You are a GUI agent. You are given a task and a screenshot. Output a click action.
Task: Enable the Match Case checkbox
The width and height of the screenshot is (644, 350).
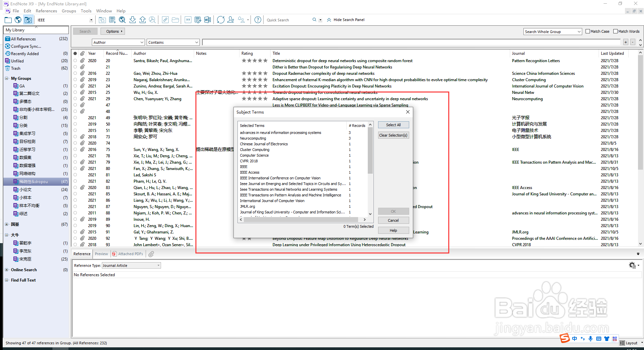click(x=588, y=31)
